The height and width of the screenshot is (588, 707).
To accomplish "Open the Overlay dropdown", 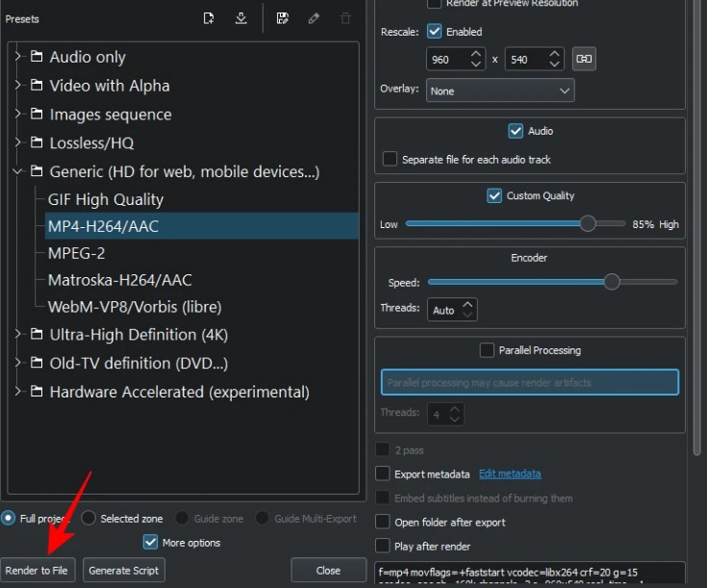I will point(500,90).
